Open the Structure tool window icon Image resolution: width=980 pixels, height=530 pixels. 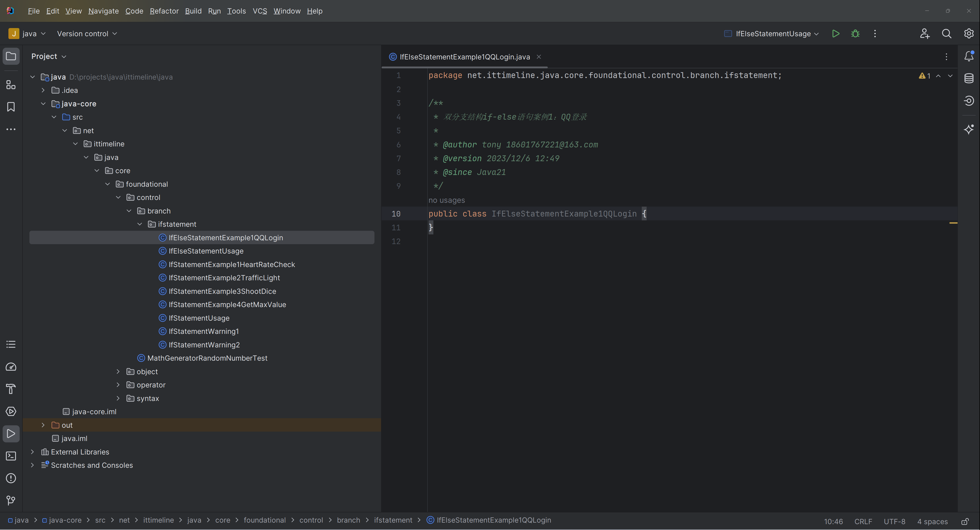pyautogui.click(x=11, y=84)
